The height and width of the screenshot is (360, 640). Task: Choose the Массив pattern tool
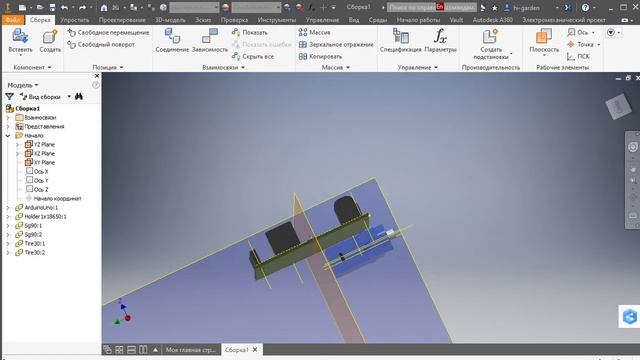[x=314, y=32]
